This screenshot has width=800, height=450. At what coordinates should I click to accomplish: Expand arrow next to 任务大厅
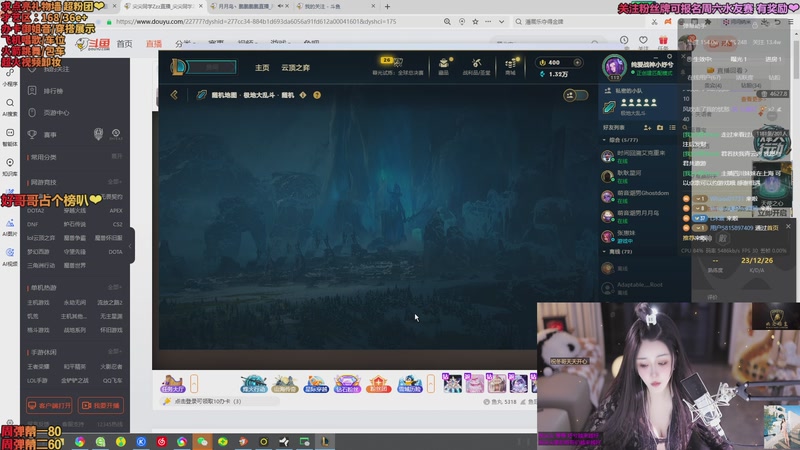tap(194, 383)
